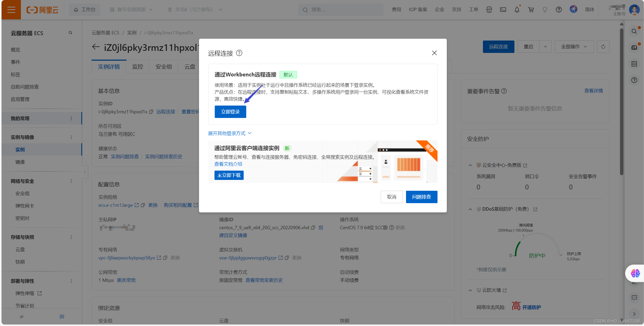The height and width of the screenshot is (326, 644).
Task: Select 镜像 in sidebar
Action: pos(20,162)
